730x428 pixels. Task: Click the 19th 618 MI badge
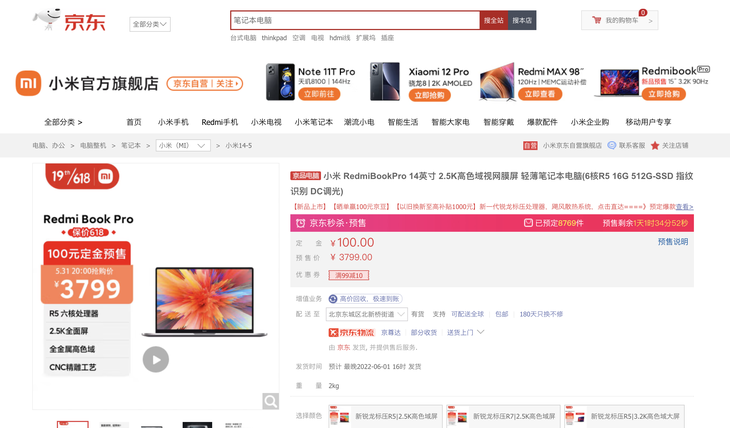point(82,177)
